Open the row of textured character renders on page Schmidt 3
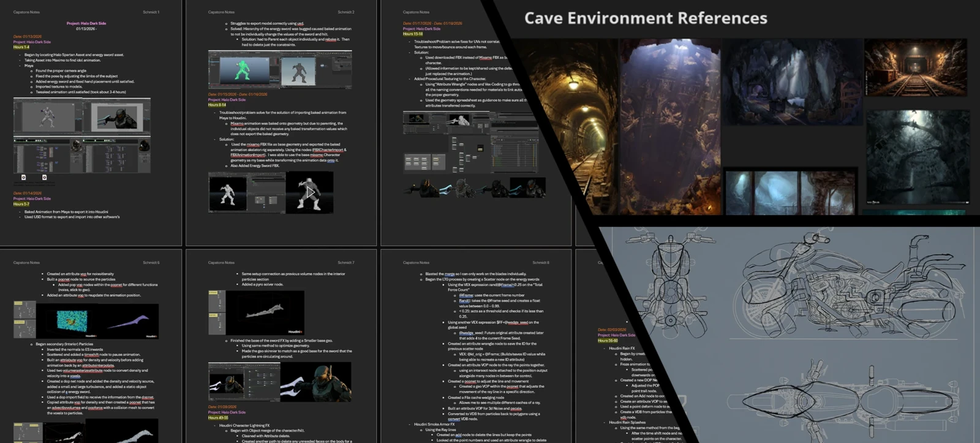Image resolution: width=980 pixels, height=443 pixels. [x=474, y=187]
